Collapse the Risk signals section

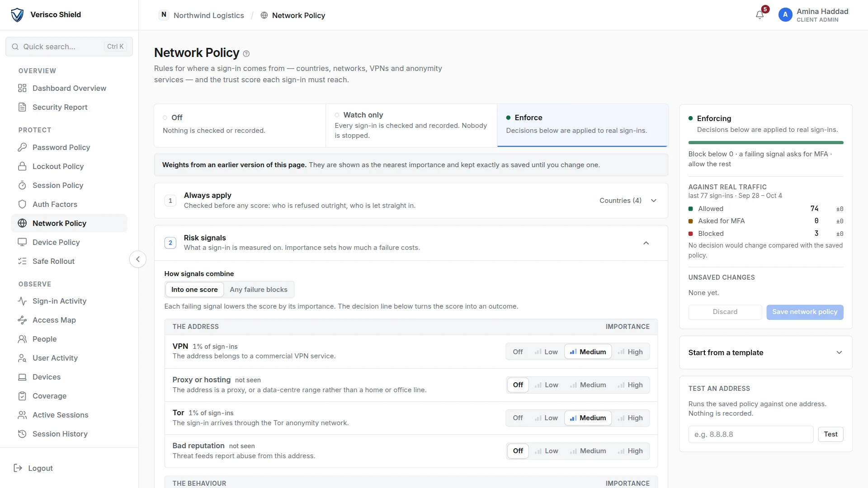[646, 243]
